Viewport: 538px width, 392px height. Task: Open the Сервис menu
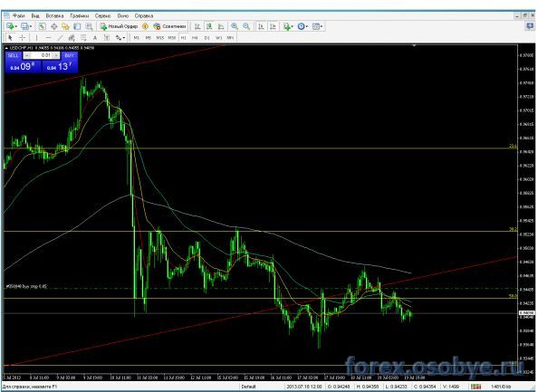102,15
